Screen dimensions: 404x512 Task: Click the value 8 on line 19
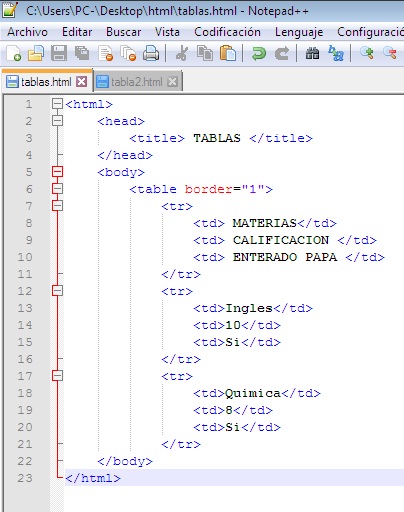point(229,410)
